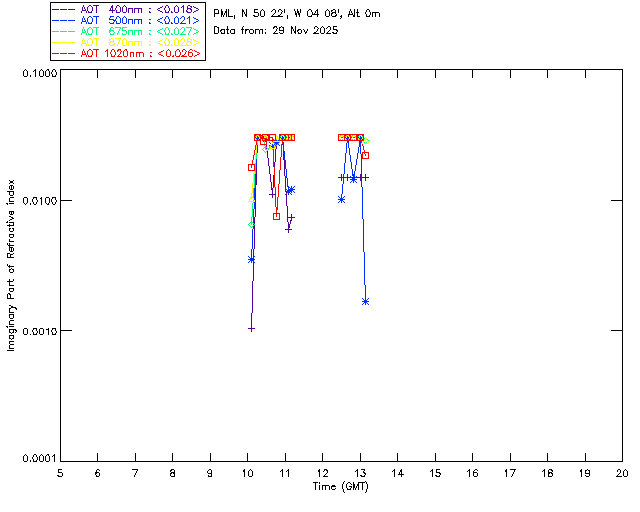Click the purple dashed line sample in legend

point(64,9)
